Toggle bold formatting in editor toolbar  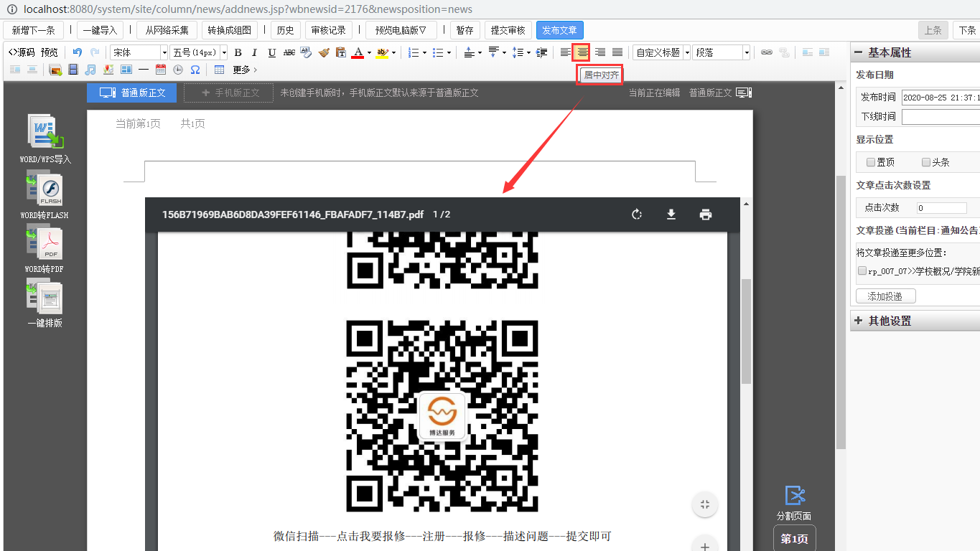(x=238, y=52)
